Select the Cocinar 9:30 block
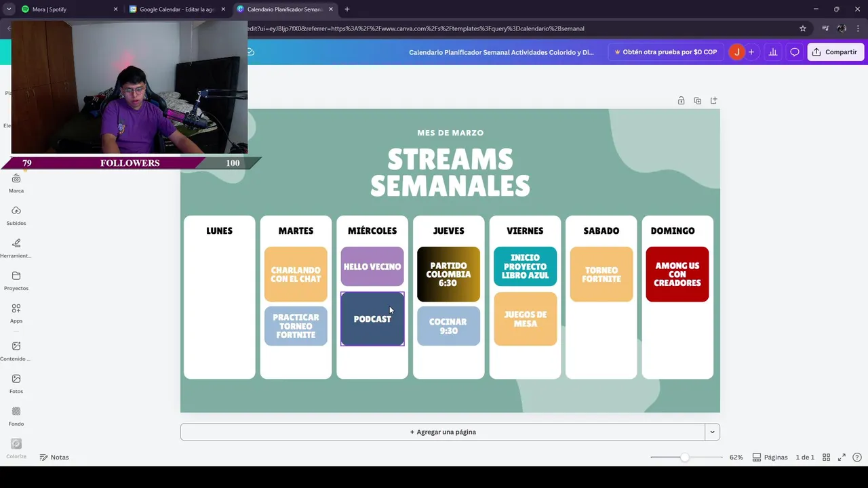The height and width of the screenshot is (488, 868). pyautogui.click(x=448, y=326)
